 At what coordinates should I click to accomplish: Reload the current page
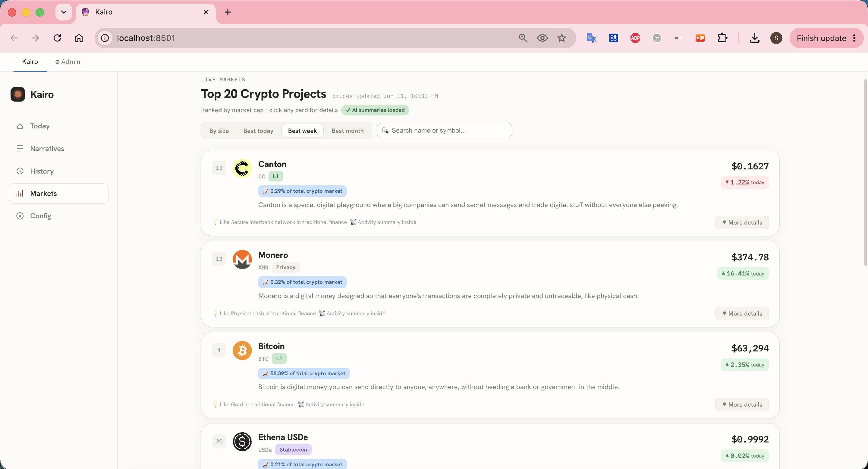(x=57, y=38)
